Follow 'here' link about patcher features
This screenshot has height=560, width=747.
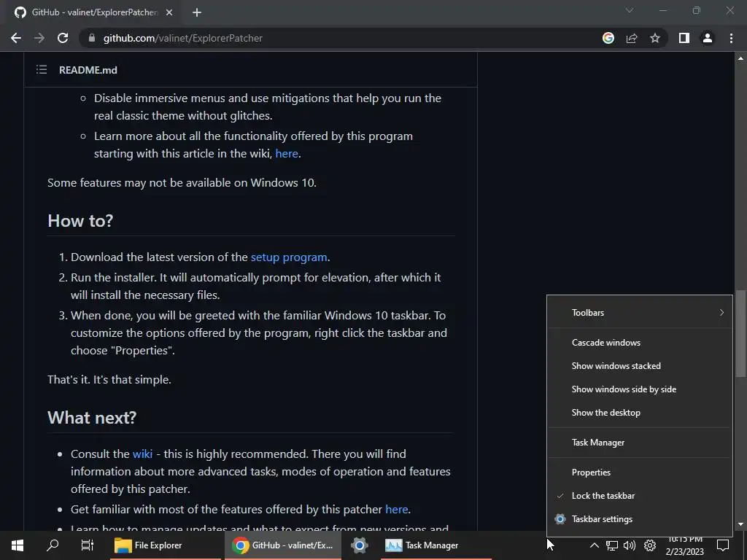coord(396,510)
